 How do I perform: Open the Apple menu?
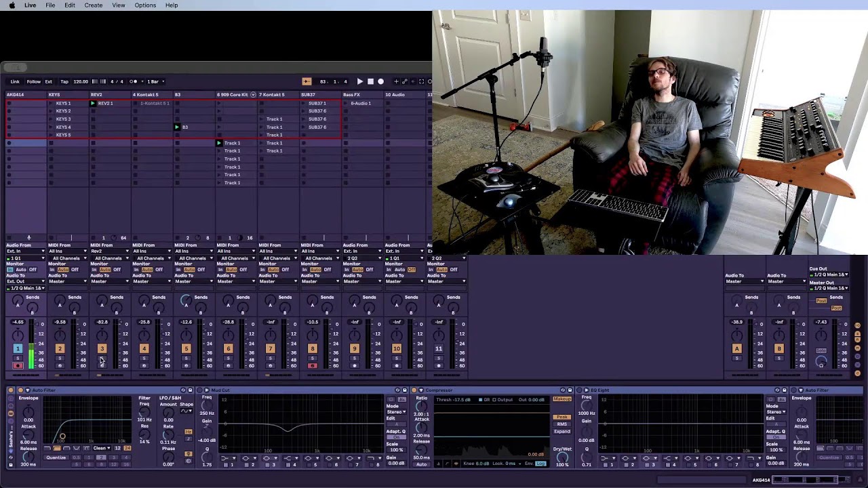(x=12, y=5)
